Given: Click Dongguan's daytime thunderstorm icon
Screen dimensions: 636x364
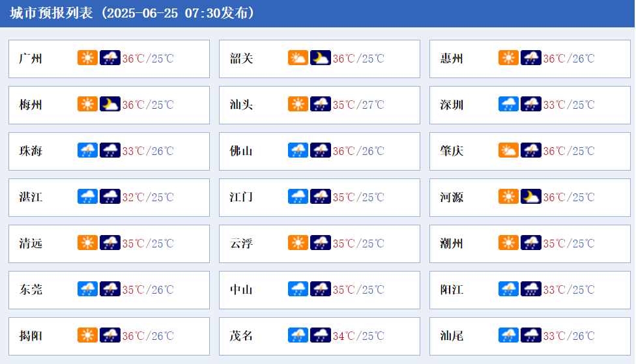Looking at the screenshot, I should [87, 289].
